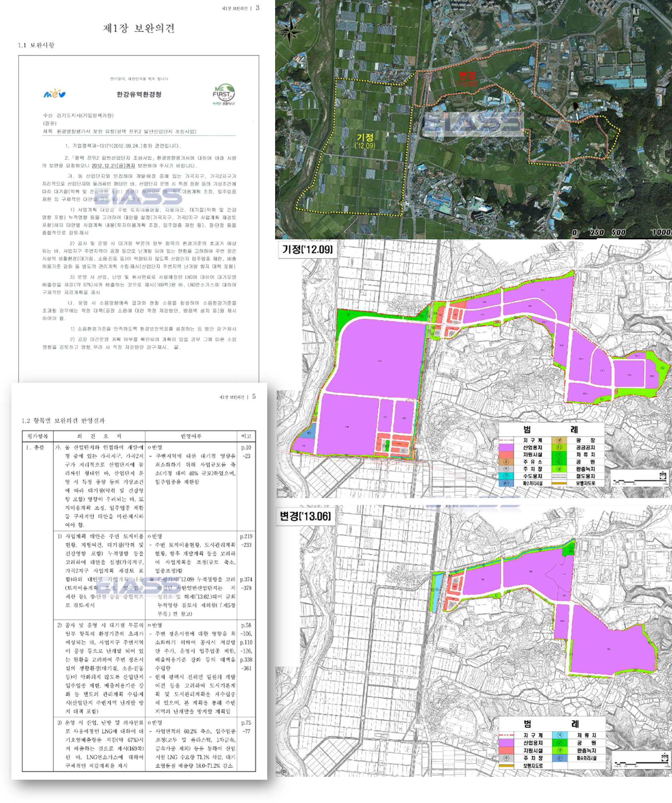The width and height of the screenshot is (672, 803).
Task: Click the page number 5 on the second page
Action: [x=254, y=396]
